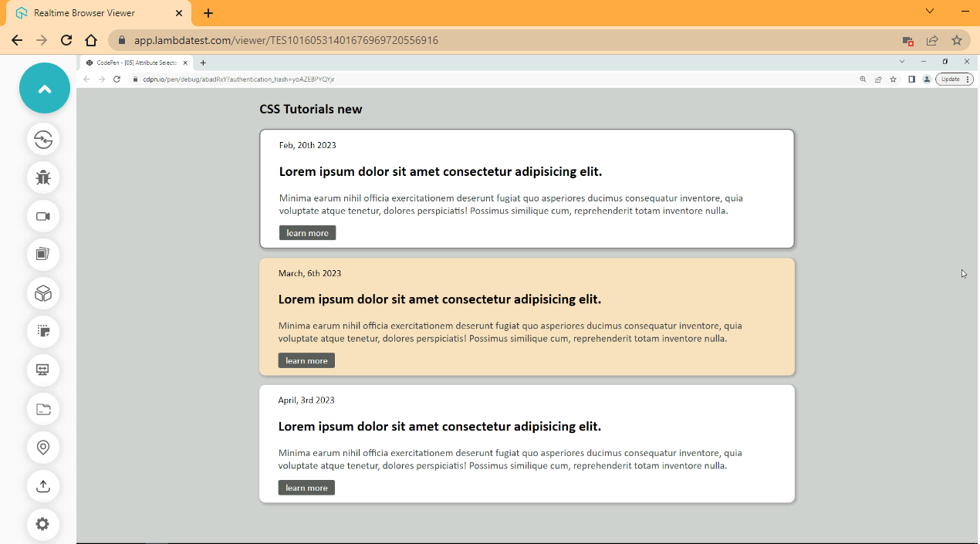Switch to the Realtime Browser Viewer tab

tap(85, 13)
